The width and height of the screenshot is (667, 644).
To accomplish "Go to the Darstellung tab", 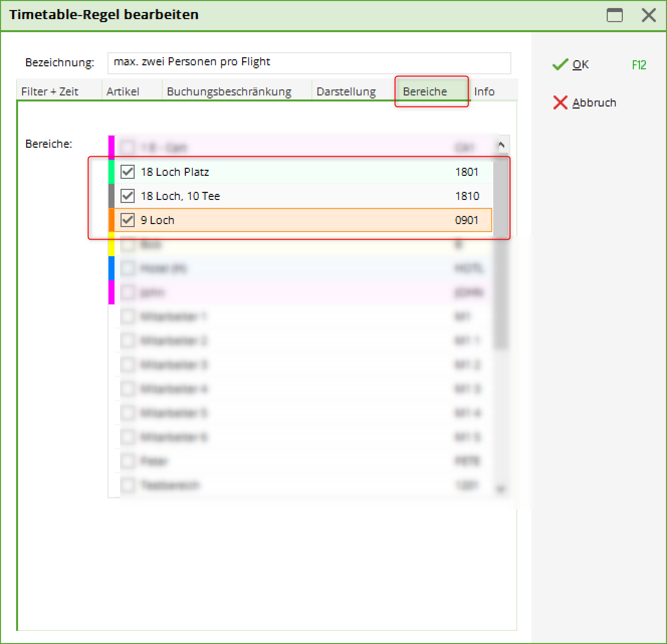I will tap(346, 91).
